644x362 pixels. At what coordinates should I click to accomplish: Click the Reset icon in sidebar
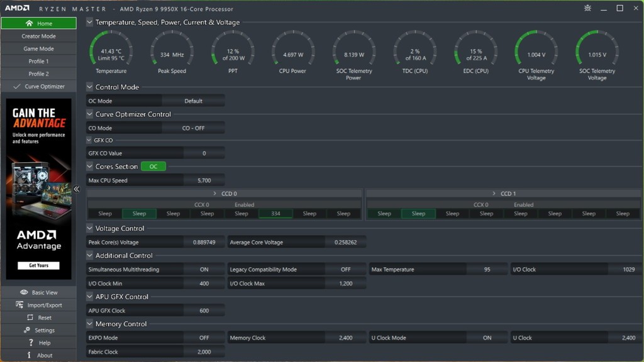point(30,317)
